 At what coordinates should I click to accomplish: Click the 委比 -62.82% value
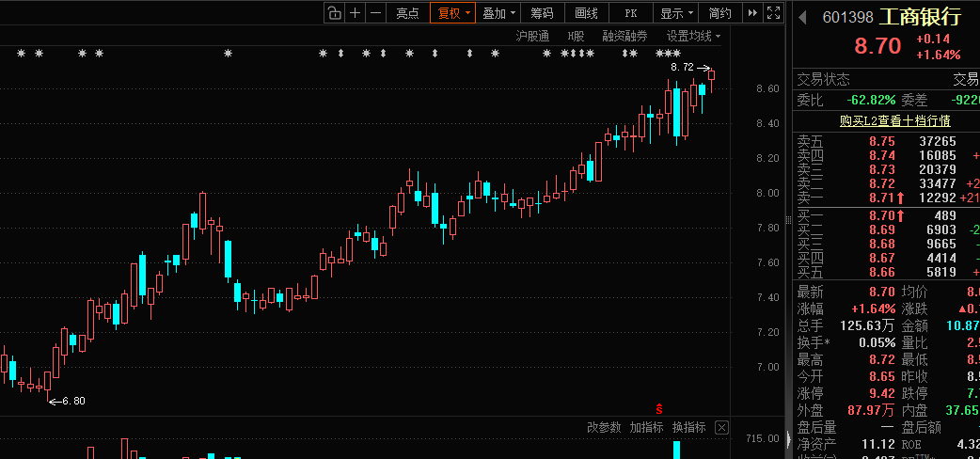(871, 100)
